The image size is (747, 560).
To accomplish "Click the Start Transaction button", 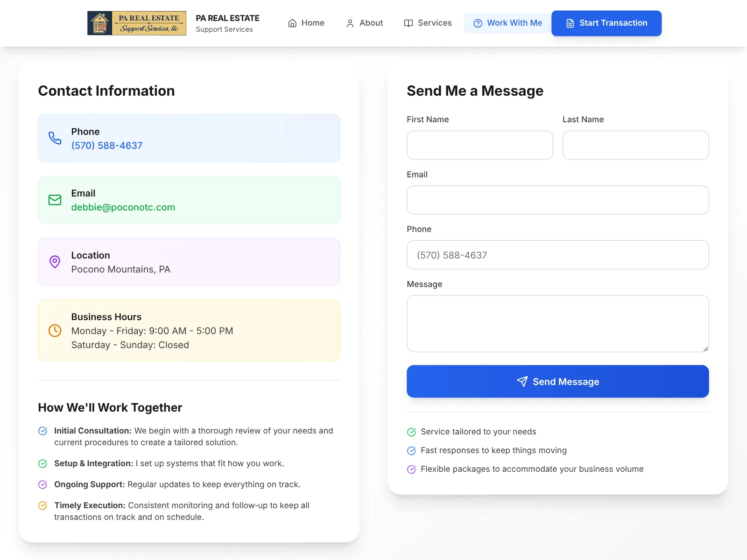I will 606,23.
